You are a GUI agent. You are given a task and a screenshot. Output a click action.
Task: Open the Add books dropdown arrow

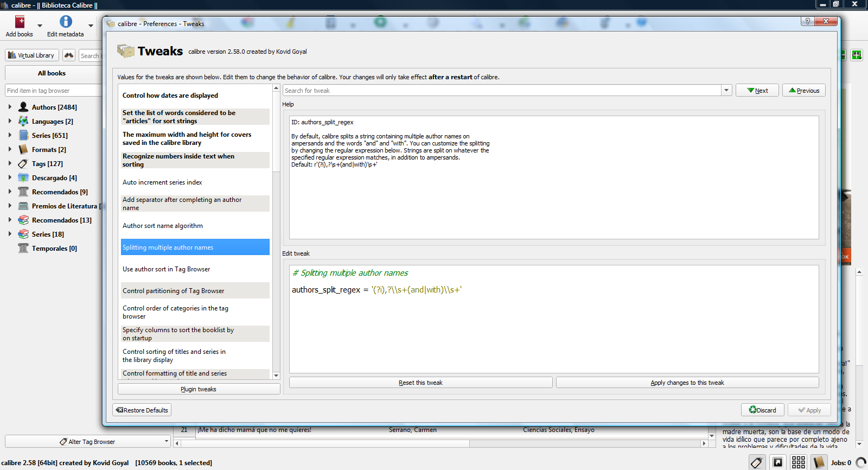[x=40, y=26]
